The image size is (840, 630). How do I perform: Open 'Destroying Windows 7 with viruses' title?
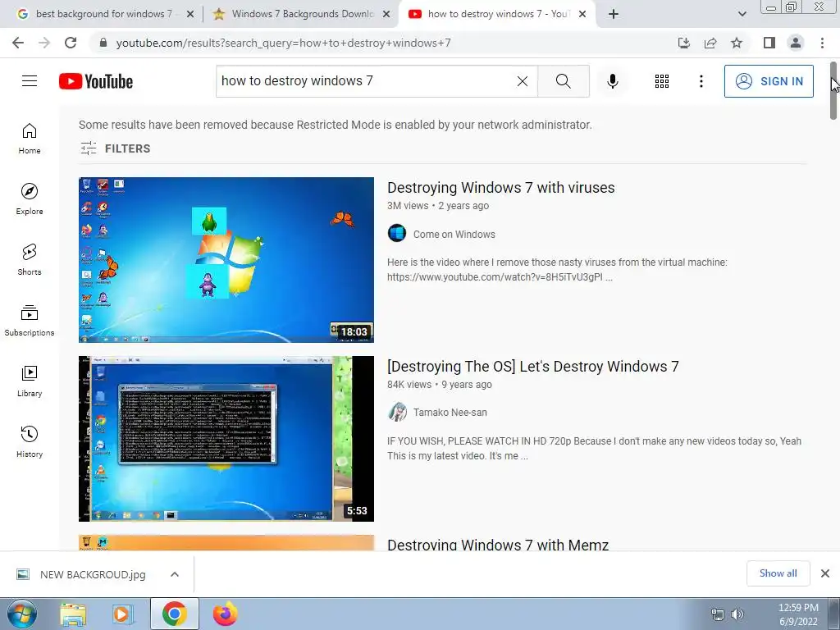[x=501, y=188]
